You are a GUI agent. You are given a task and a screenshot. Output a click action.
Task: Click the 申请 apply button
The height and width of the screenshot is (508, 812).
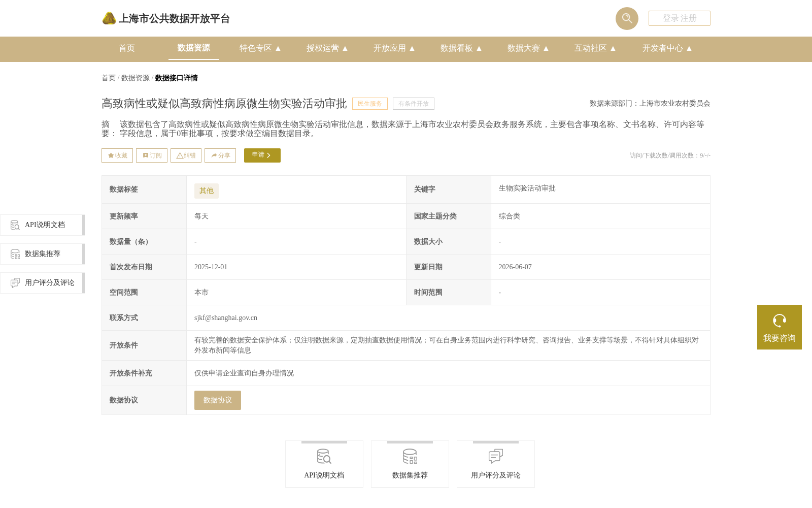click(262, 155)
